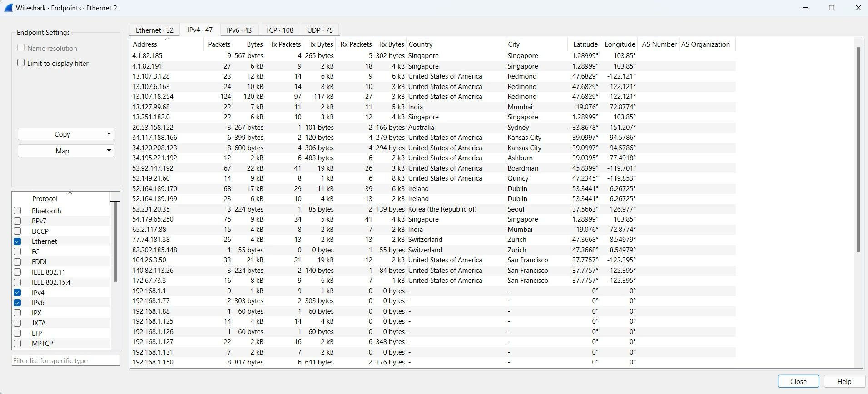Click the Boardman city cell
This screenshot has width=868, height=394.
tap(523, 168)
